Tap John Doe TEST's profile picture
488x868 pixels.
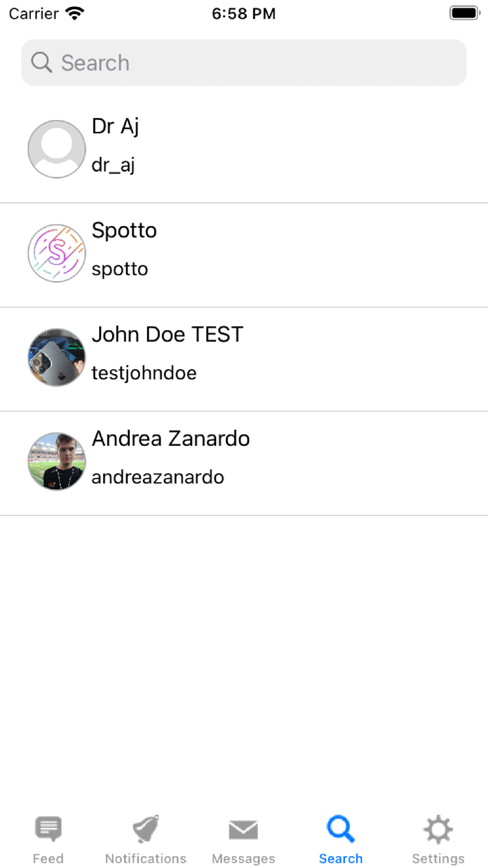pos(56,357)
